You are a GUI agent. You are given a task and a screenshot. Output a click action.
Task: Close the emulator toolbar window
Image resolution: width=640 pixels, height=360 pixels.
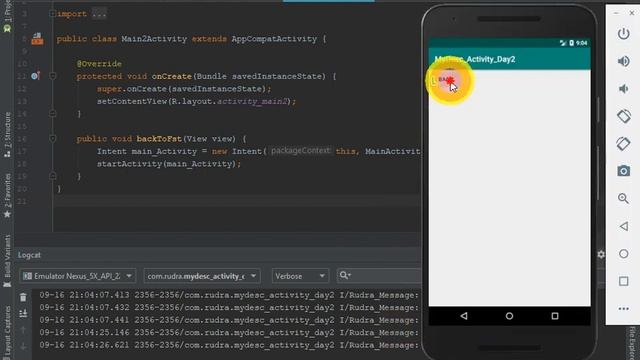coord(631,13)
